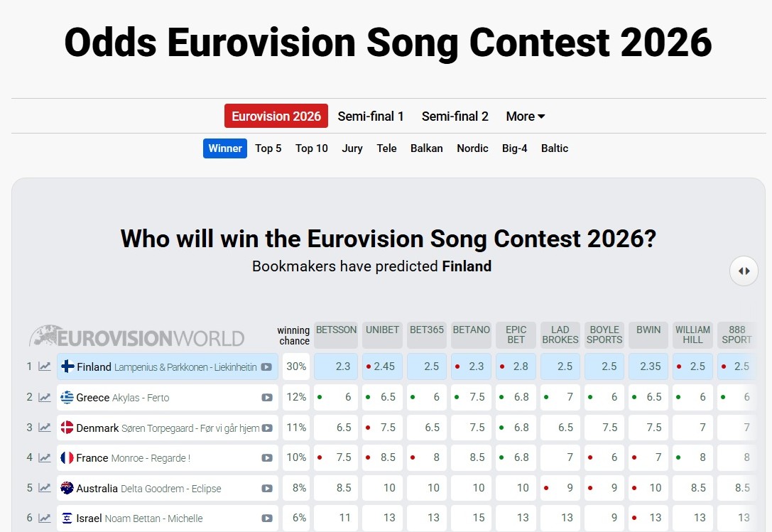772x532 pixels.
Task: Switch to the Semi-final 2 tab
Action: (x=455, y=116)
